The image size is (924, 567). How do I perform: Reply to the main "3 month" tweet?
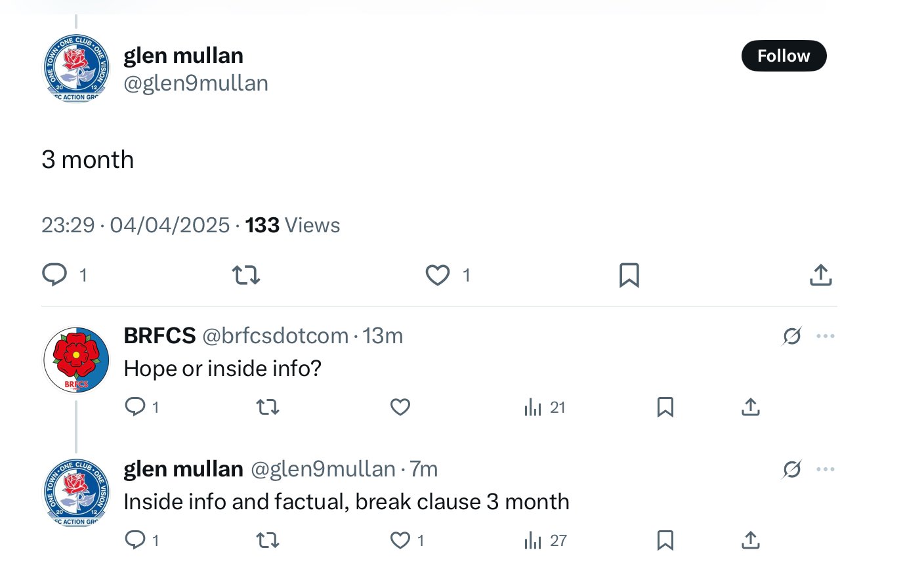click(x=54, y=274)
